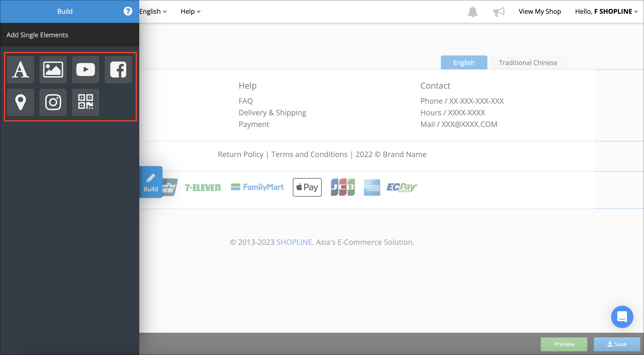Image resolution: width=644 pixels, height=355 pixels.
Task: Open View My Shop
Action: tap(540, 11)
